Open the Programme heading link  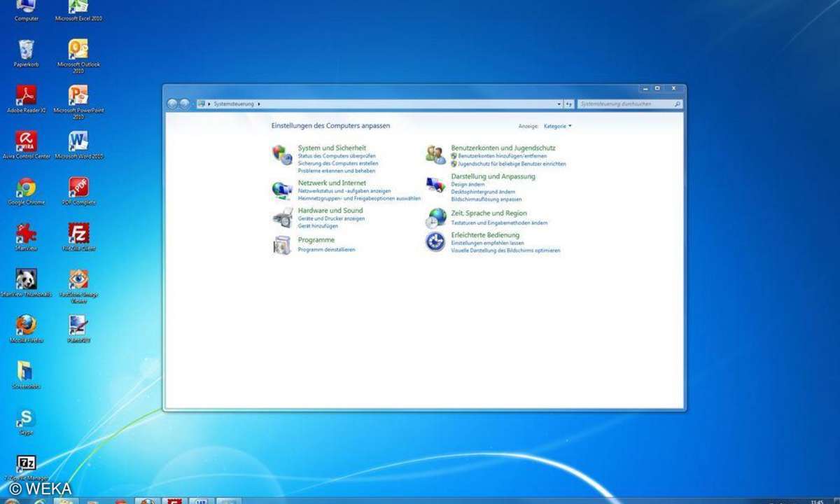click(x=316, y=239)
